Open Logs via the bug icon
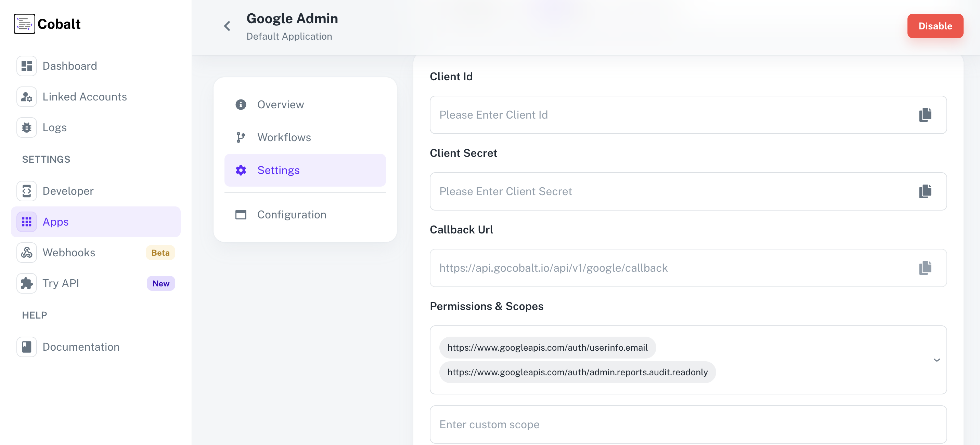 (x=26, y=127)
